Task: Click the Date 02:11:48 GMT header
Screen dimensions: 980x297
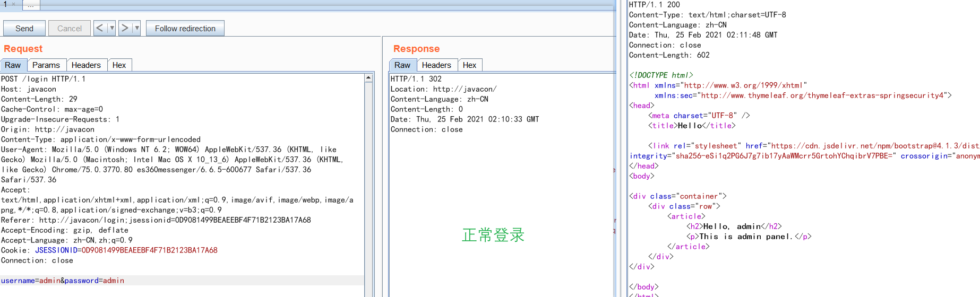Action: [703, 35]
